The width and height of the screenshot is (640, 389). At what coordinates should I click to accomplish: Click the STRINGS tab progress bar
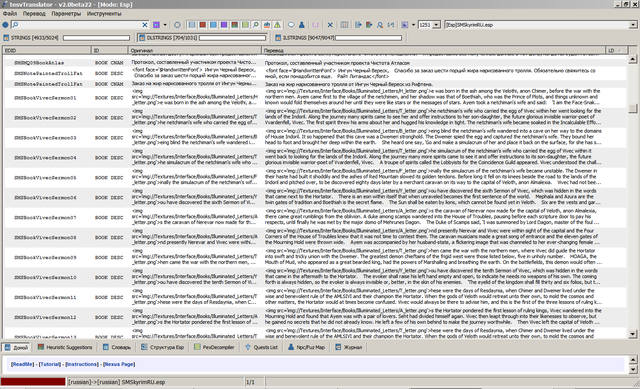pos(96,38)
